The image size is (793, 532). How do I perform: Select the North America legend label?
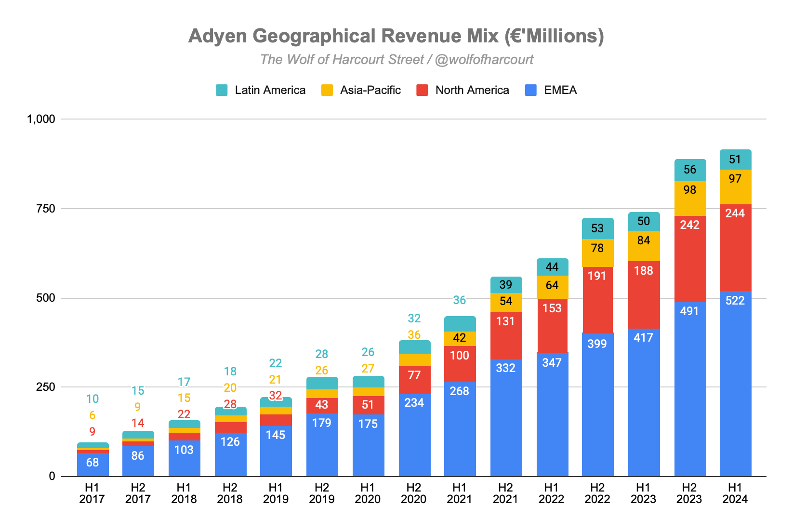point(472,90)
